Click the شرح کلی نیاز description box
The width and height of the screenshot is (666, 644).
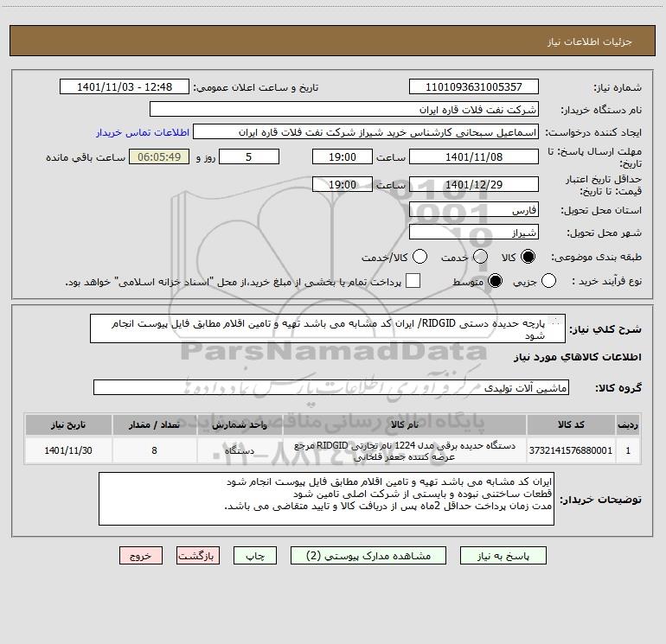click(x=328, y=328)
